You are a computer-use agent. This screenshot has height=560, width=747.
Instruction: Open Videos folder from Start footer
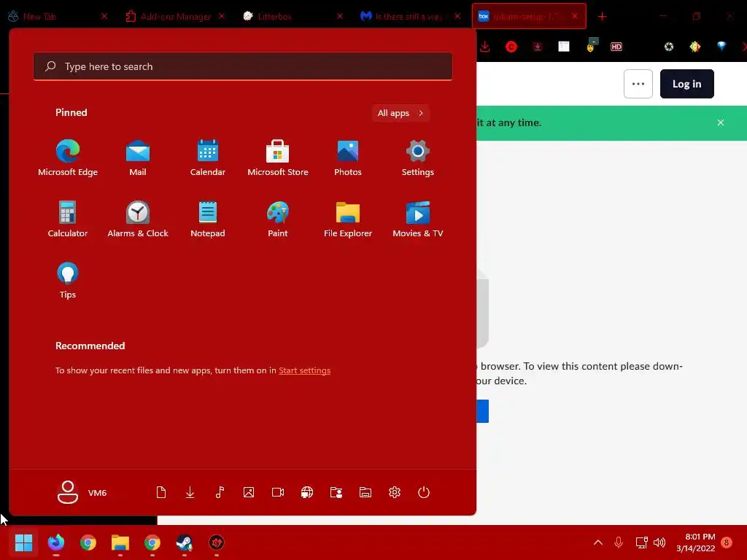[278, 492]
